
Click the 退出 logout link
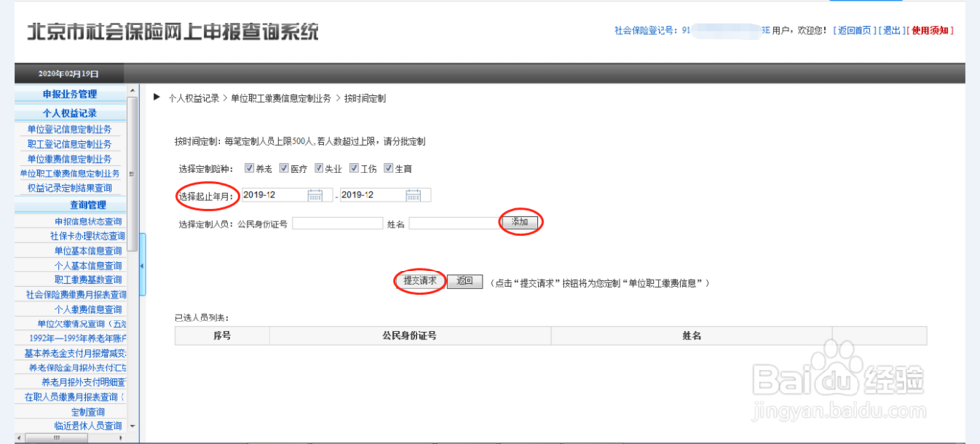(x=891, y=30)
